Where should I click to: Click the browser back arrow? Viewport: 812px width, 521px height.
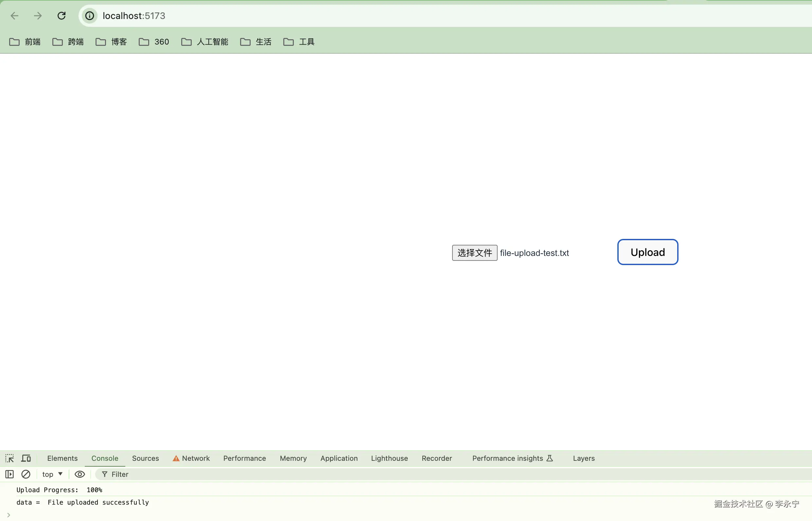click(14, 16)
